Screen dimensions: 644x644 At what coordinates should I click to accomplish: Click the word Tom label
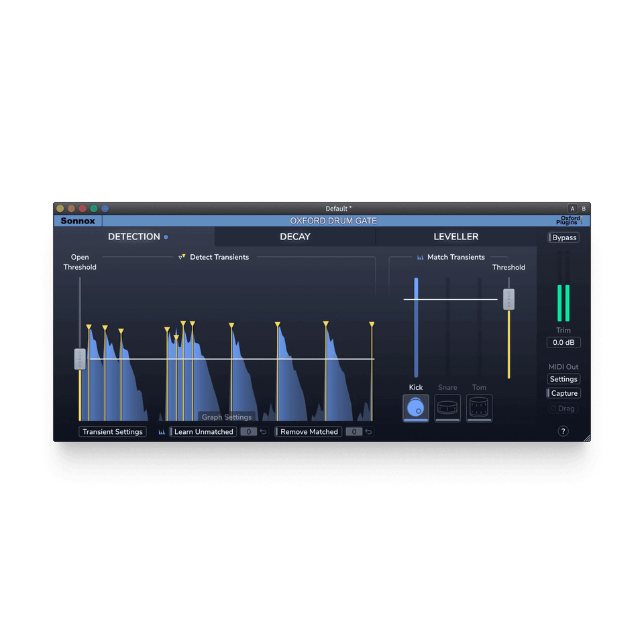coord(479,387)
